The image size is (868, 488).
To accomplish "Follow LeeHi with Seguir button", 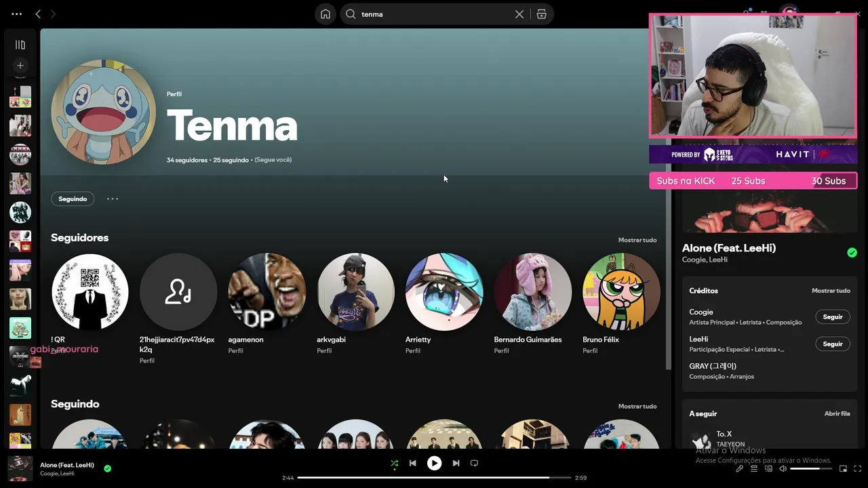I will (832, 344).
